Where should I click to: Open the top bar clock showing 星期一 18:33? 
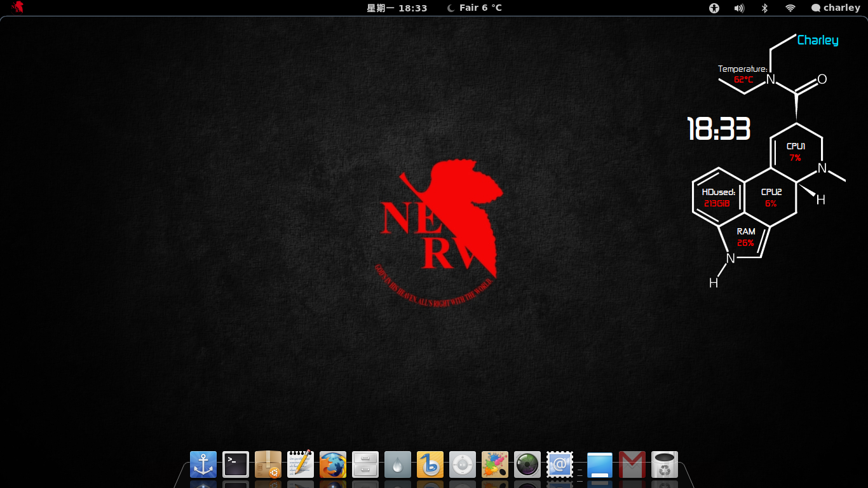[397, 8]
